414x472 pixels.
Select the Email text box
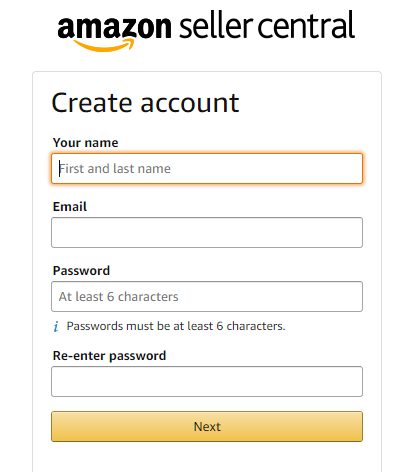tap(207, 233)
